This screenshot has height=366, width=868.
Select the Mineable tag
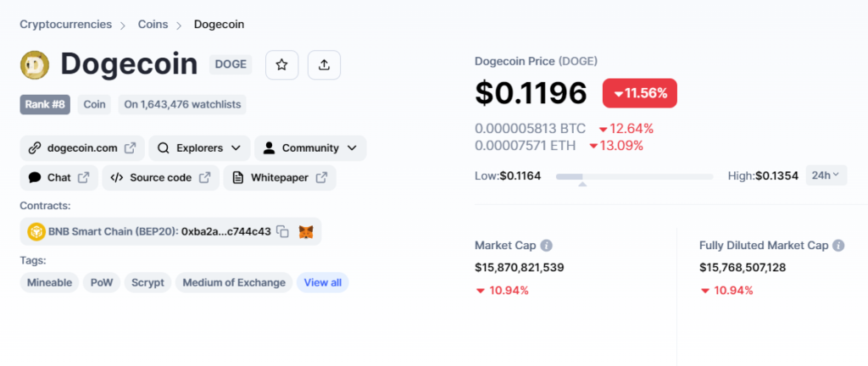coord(50,282)
